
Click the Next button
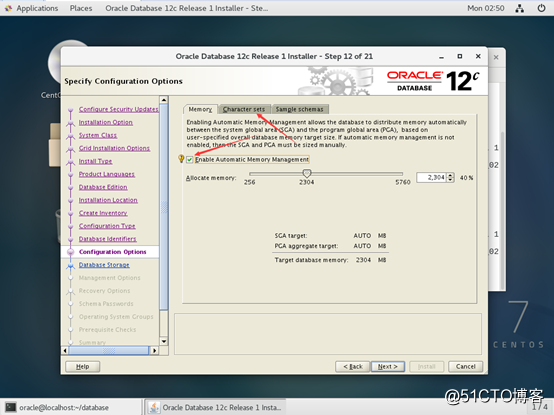coord(388,367)
